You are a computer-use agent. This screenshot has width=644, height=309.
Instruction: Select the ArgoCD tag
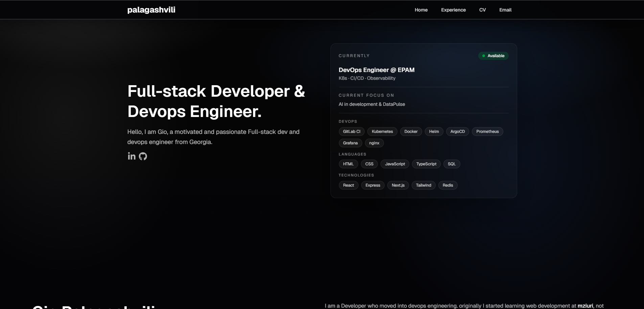(458, 132)
